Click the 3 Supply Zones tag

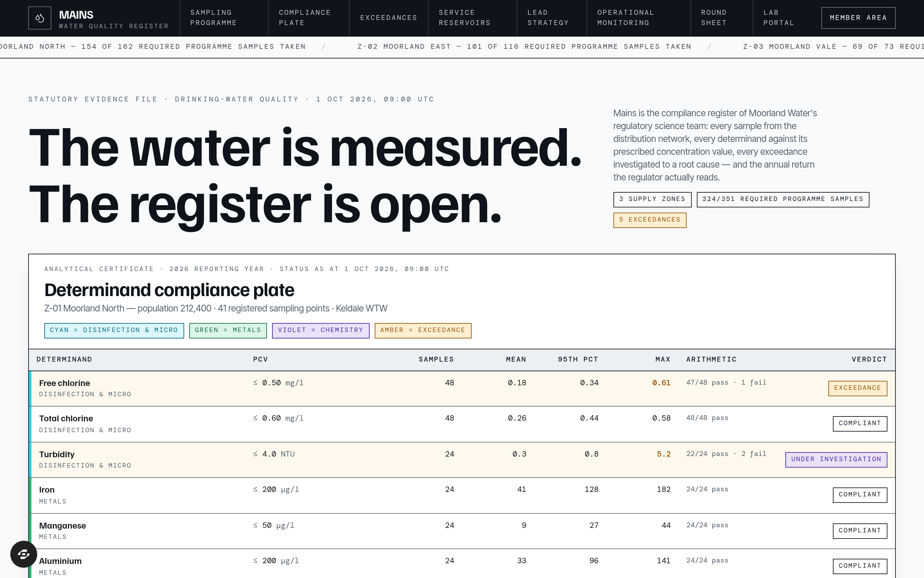click(x=652, y=199)
